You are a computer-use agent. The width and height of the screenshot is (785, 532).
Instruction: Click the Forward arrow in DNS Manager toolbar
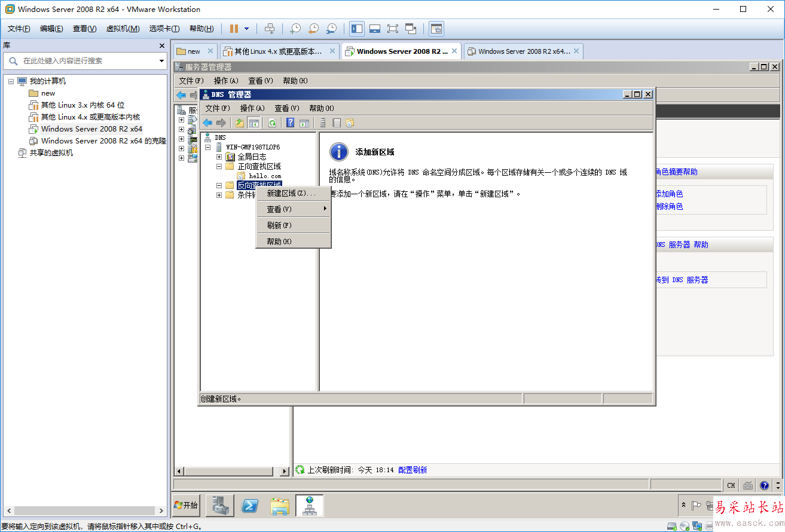click(221, 123)
